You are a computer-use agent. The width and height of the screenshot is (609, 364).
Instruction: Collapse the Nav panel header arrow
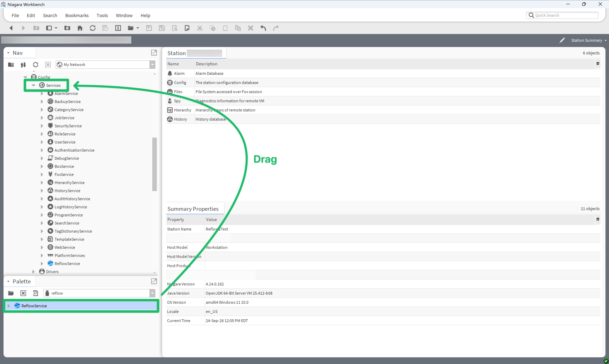point(8,53)
